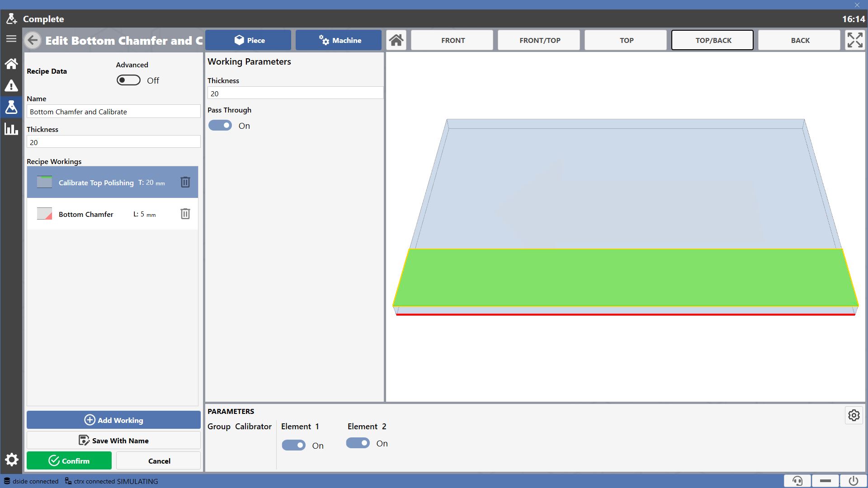Image resolution: width=868 pixels, height=488 pixels.
Task: Open the parameters gear settings icon
Action: coord(854,415)
